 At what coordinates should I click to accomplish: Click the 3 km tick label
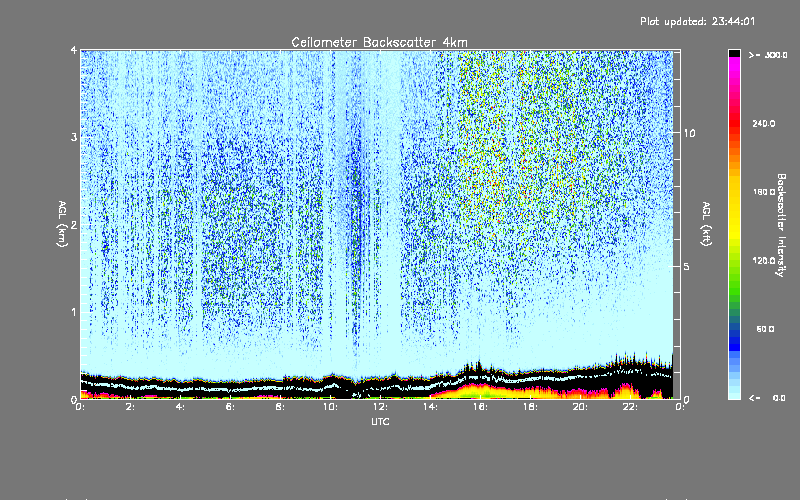click(x=74, y=137)
